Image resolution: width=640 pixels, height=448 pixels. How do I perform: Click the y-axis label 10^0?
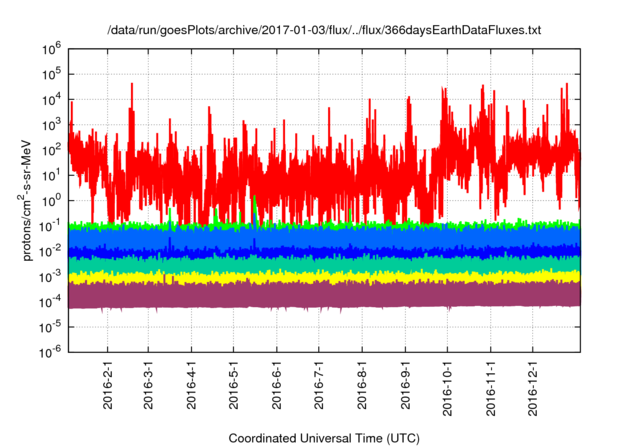pos(51,202)
